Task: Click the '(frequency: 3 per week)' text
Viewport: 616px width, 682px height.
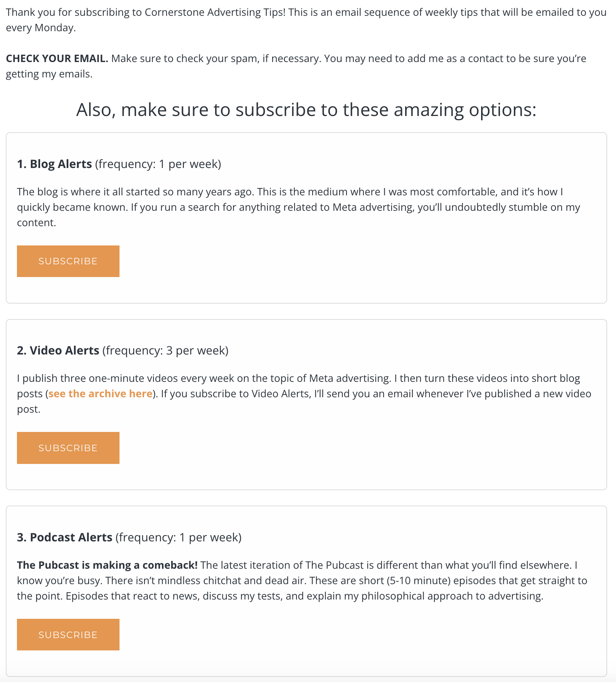Action: pos(165,351)
